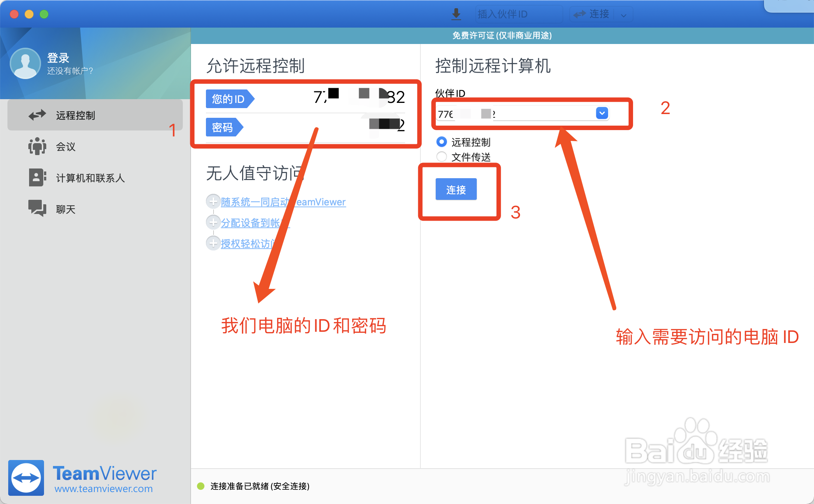
Task: Click the download arrow icon in title bar
Action: click(456, 14)
